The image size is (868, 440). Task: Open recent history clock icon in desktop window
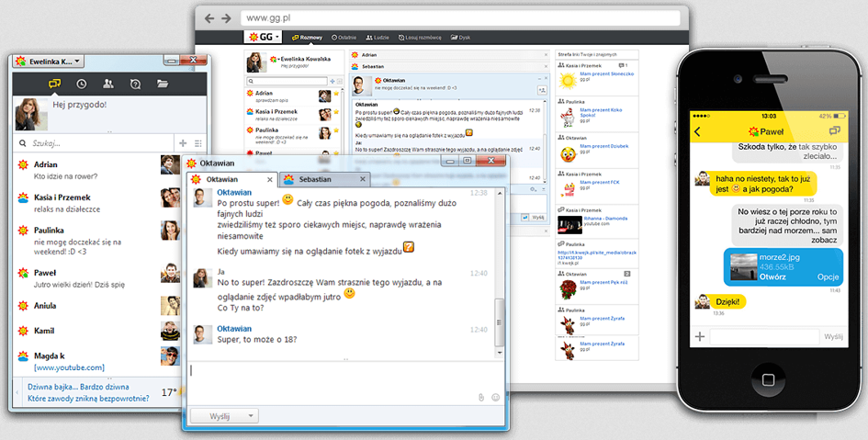click(x=82, y=85)
